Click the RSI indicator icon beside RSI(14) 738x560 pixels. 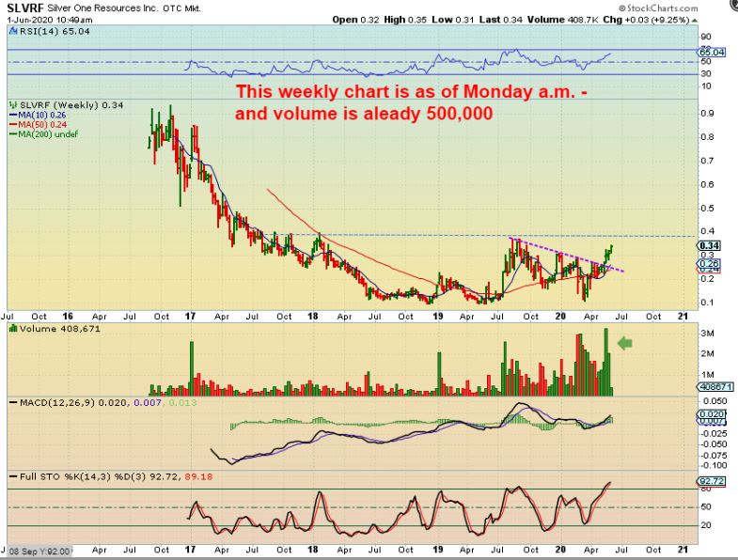click(13, 31)
